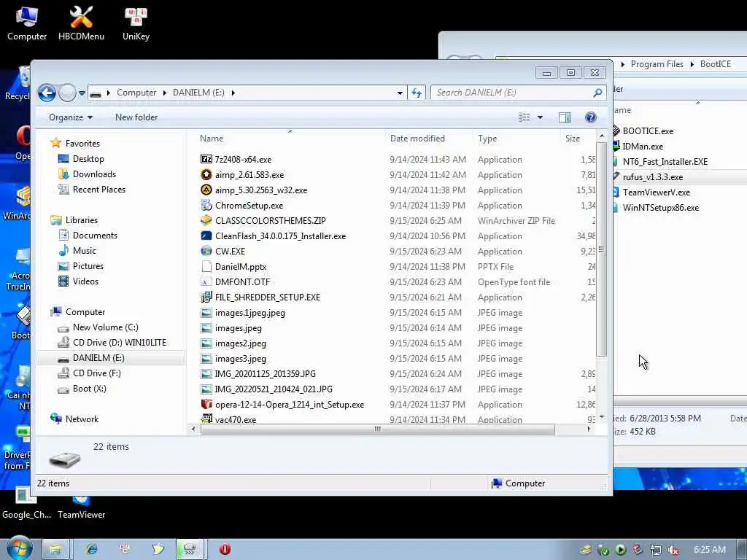Select CD Drive (F:) in navigation pane
This screenshot has width=747, height=560.
(x=97, y=373)
